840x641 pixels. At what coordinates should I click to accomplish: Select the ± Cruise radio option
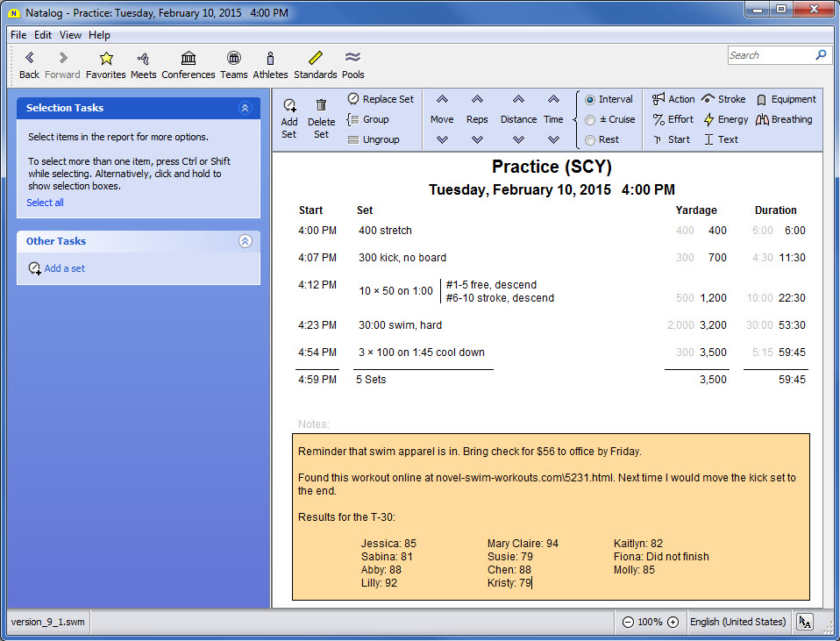(590, 120)
